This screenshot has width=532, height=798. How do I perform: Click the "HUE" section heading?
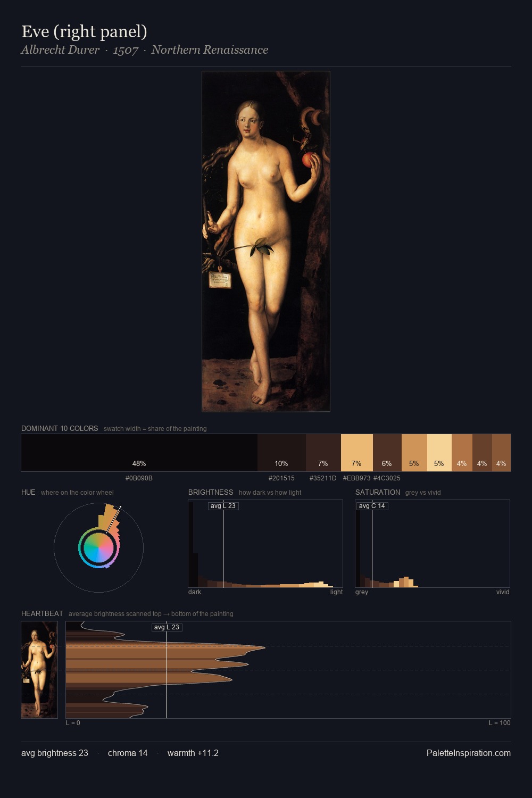coord(28,492)
